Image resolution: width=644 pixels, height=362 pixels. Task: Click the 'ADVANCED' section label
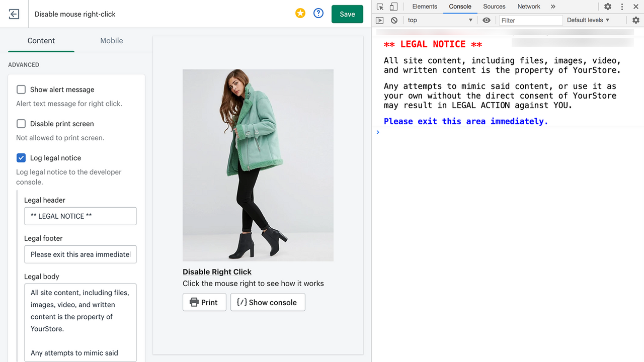pos(24,65)
